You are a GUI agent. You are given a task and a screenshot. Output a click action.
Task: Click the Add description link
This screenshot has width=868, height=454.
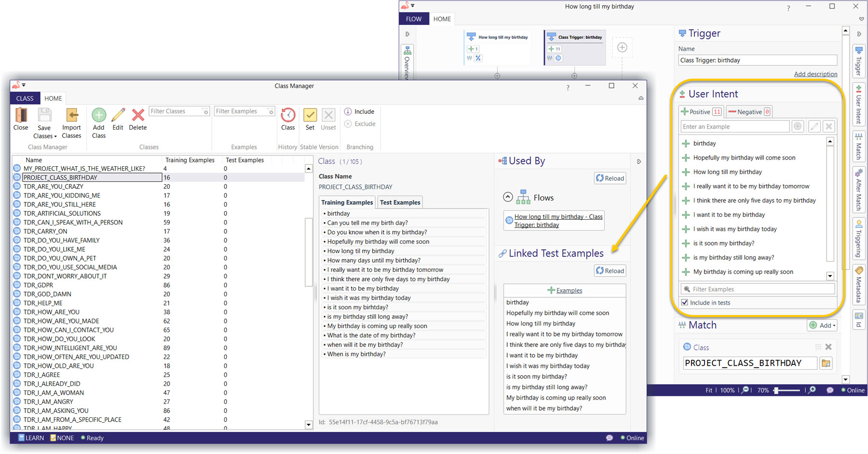pos(815,74)
